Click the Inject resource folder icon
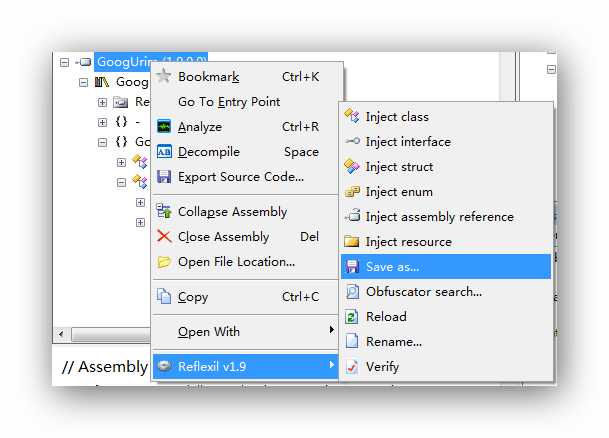 (x=352, y=241)
